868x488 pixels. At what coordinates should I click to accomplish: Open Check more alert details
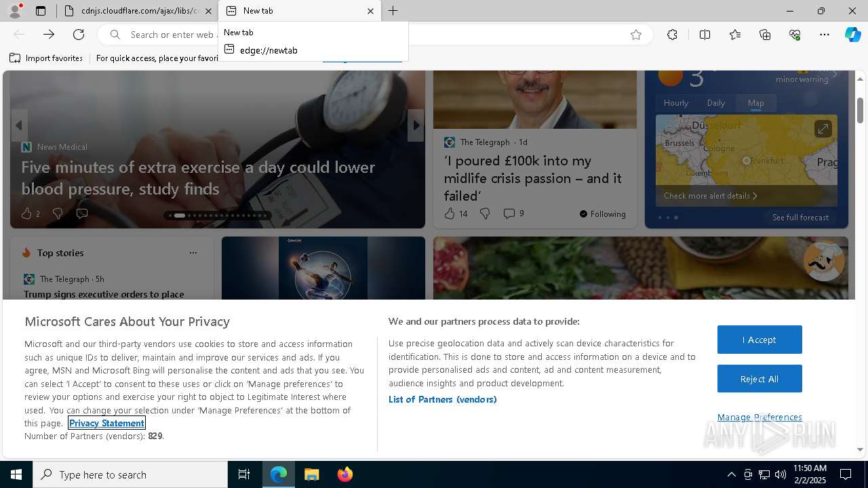click(711, 196)
